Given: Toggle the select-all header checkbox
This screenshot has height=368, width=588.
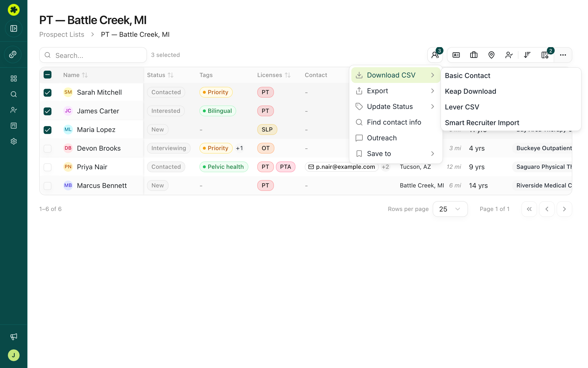Looking at the screenshot, I should point(48,75).
